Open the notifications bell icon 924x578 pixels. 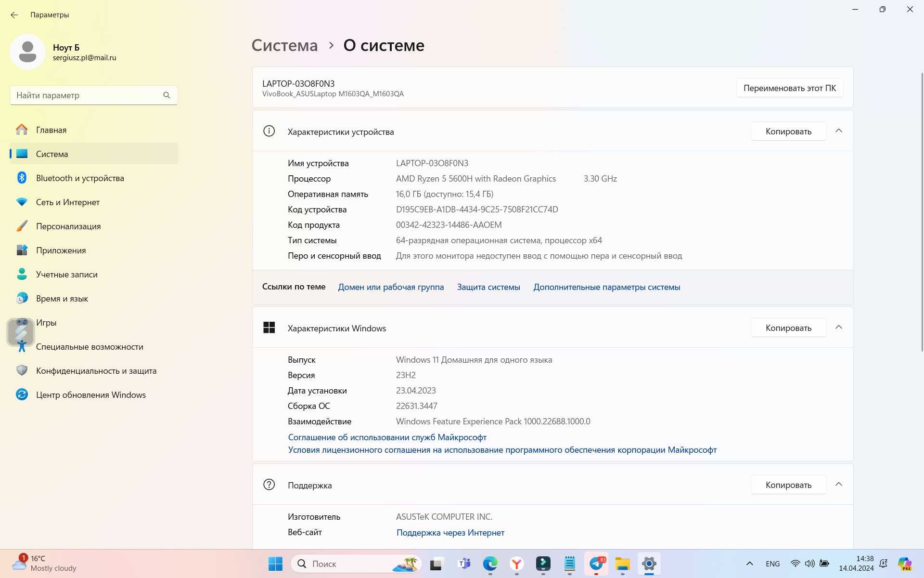(884, 564)
